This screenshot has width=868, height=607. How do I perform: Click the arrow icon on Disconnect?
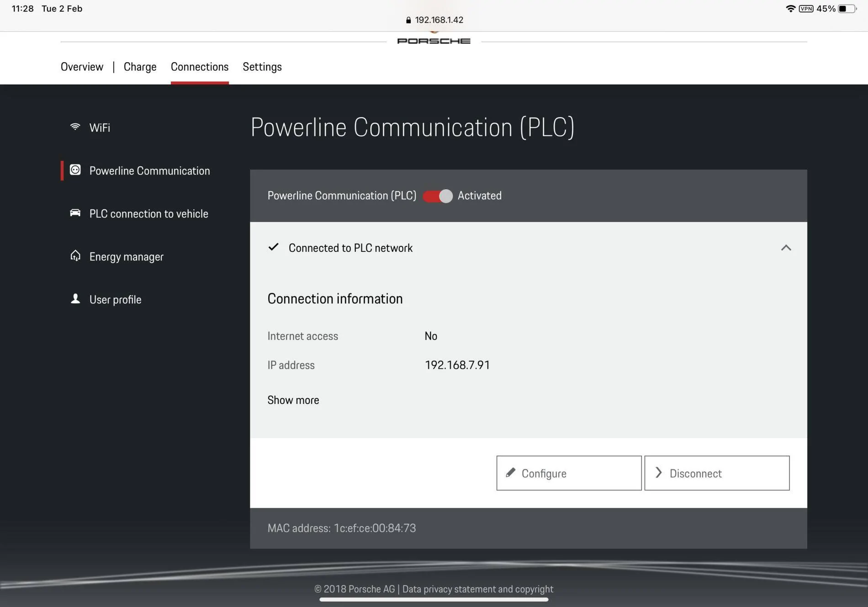(x=658, y=473)
